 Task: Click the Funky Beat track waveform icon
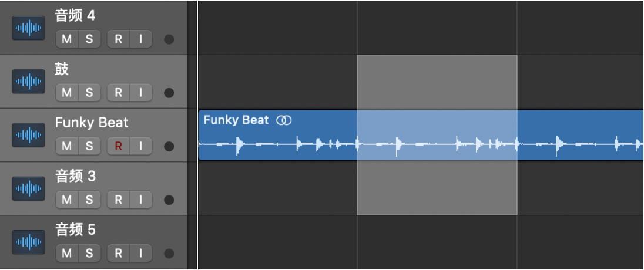click(28, 135)
